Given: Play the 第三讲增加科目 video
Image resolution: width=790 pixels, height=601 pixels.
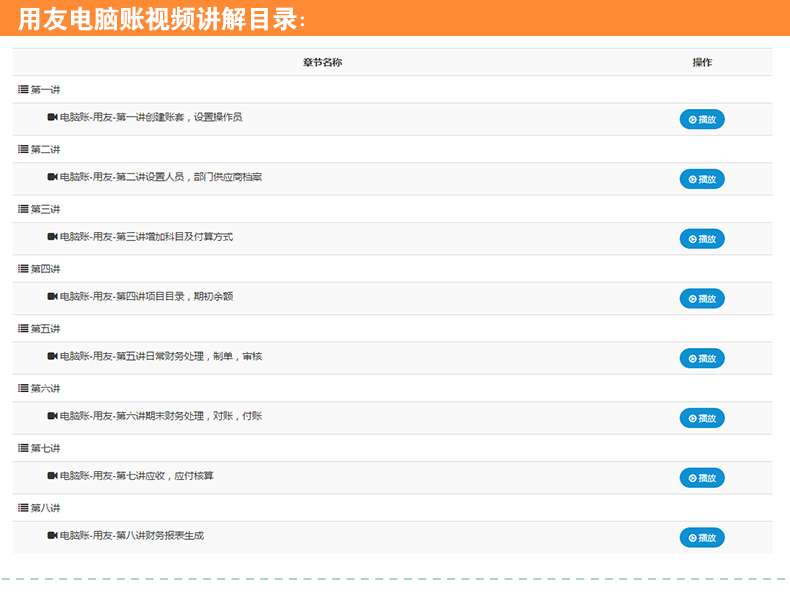Looking at the screenshot, I should pyautogui.click(x=702, y=239).
